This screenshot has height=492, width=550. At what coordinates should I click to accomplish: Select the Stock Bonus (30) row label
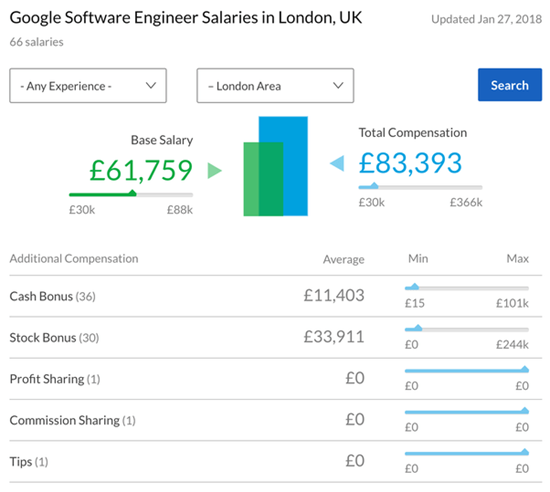[54, 338]
